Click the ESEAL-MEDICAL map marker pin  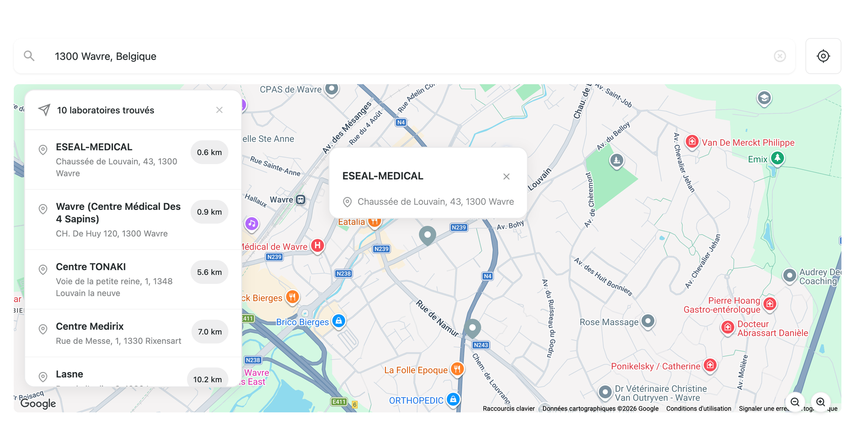click(427, 236)
